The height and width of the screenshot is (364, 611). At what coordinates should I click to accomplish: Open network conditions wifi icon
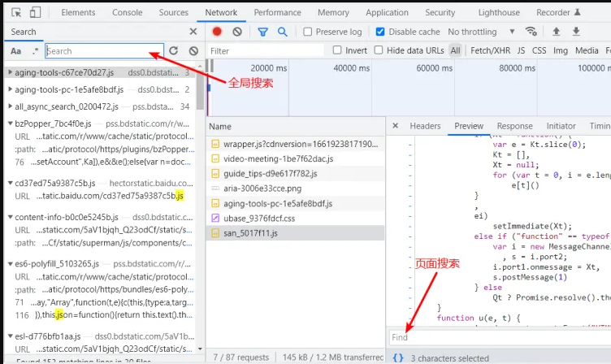[531, 31]
